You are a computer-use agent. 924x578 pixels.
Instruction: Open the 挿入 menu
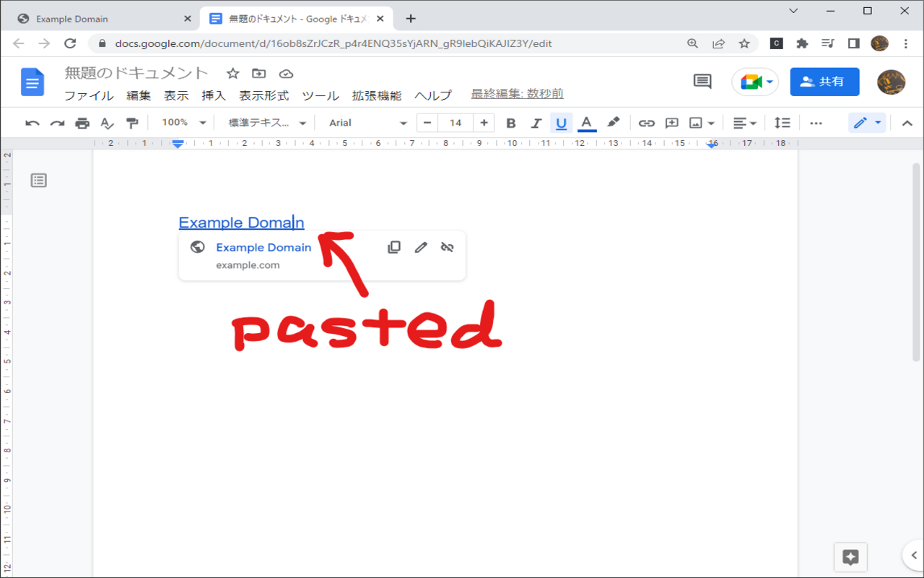click(214, 95)
